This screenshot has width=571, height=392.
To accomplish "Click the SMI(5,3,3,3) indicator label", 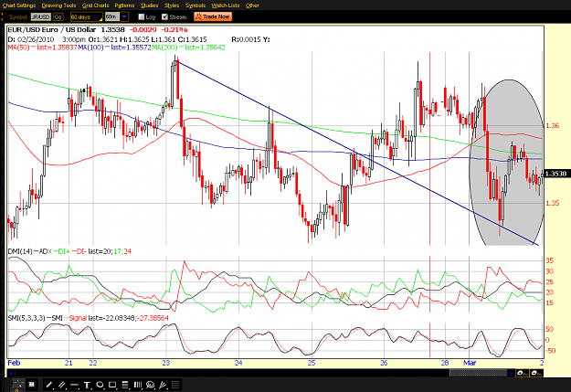I will point(26,318).
